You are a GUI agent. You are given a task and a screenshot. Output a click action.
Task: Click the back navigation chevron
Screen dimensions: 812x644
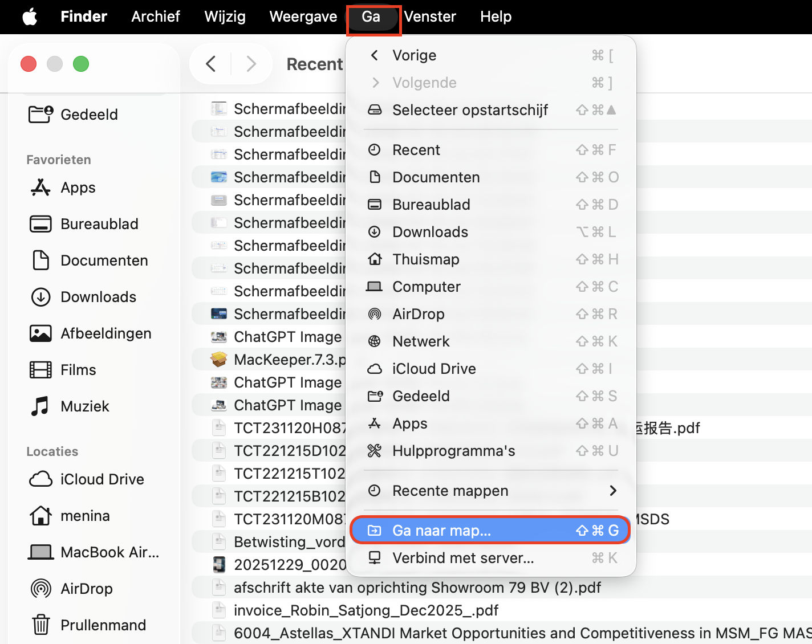pyautogui.click(x=210, y=64)
